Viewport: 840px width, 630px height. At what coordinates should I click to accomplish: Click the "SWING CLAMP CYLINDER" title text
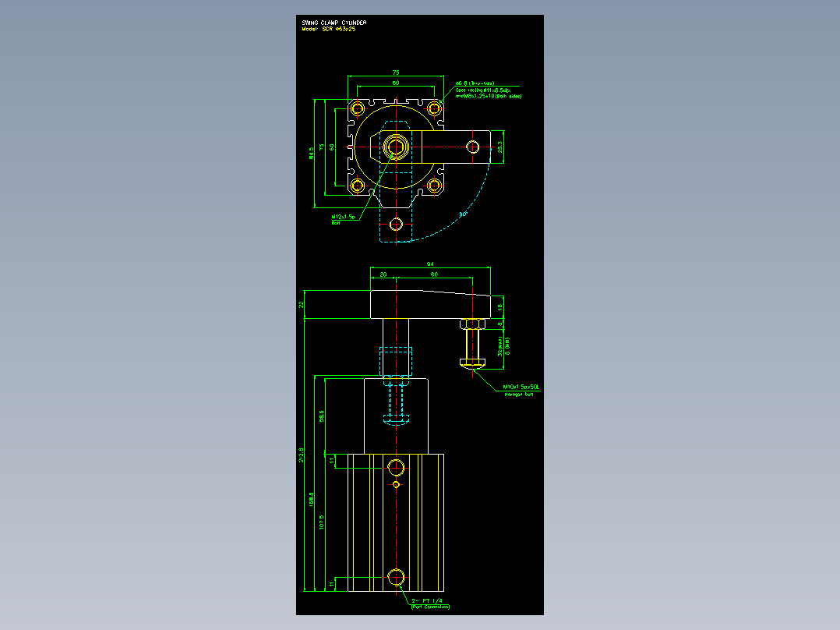(x=334, y=23)
